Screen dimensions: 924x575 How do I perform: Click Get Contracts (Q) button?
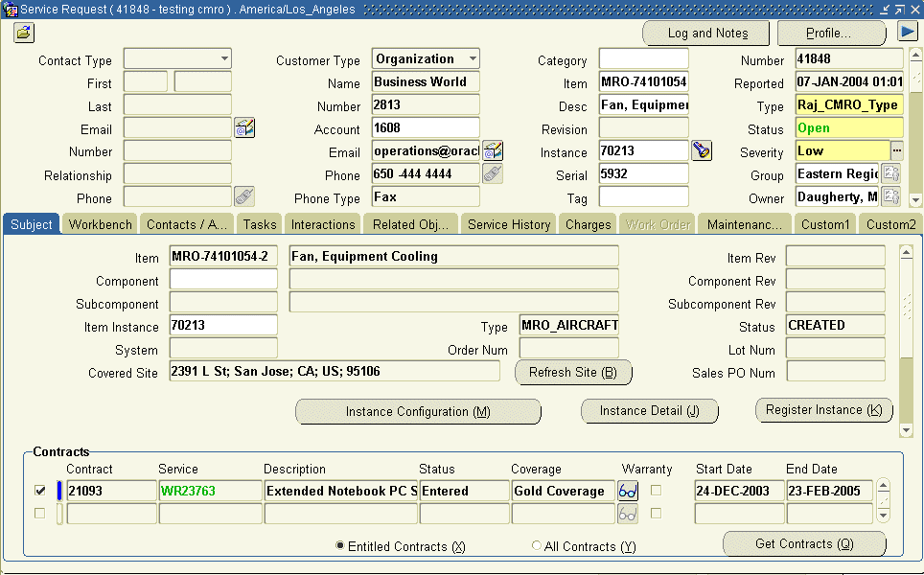pyautogui.click(x=804, y=543)
